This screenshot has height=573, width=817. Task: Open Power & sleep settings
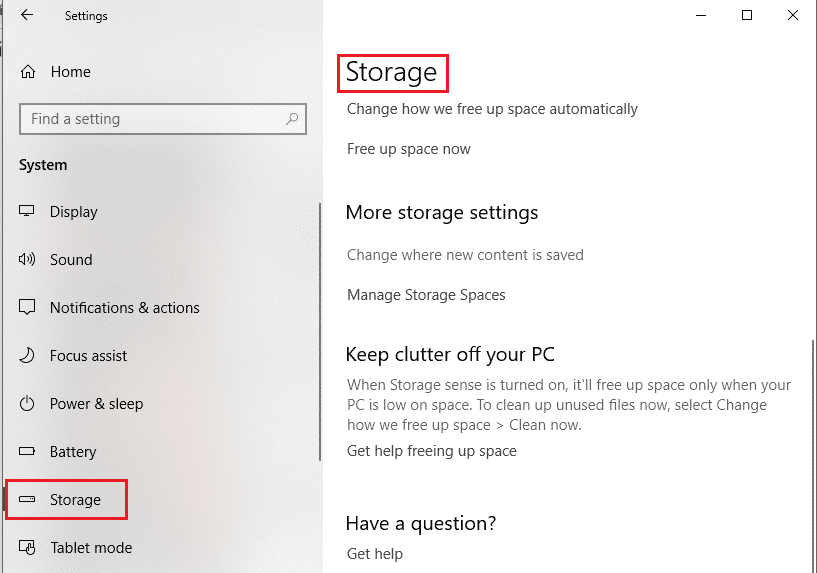tap(96, 404)
